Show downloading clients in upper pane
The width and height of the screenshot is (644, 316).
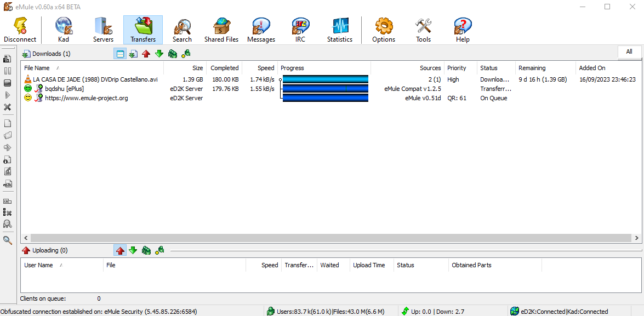159,54
